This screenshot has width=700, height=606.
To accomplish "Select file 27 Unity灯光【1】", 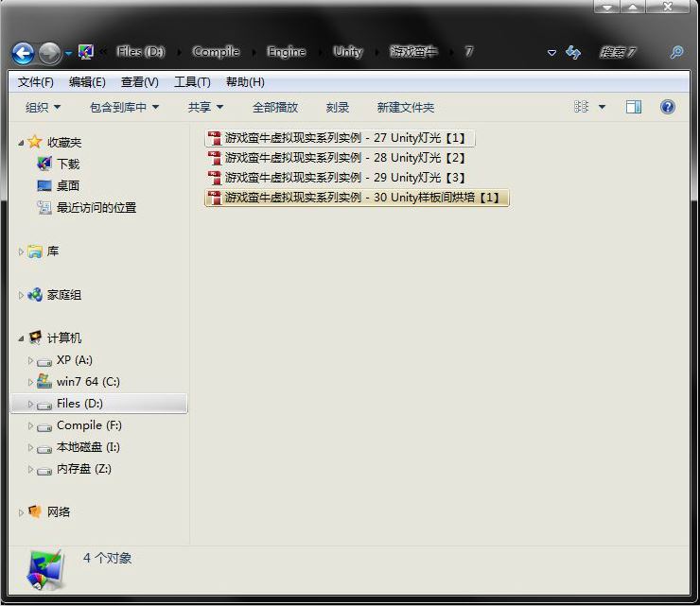I will pyautogui.click(x=340, y=138).
